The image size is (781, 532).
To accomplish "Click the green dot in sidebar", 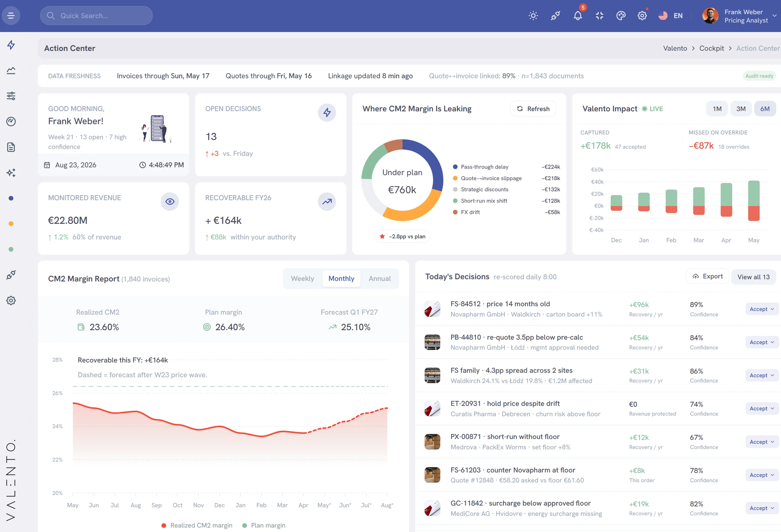I will [11, 249].
